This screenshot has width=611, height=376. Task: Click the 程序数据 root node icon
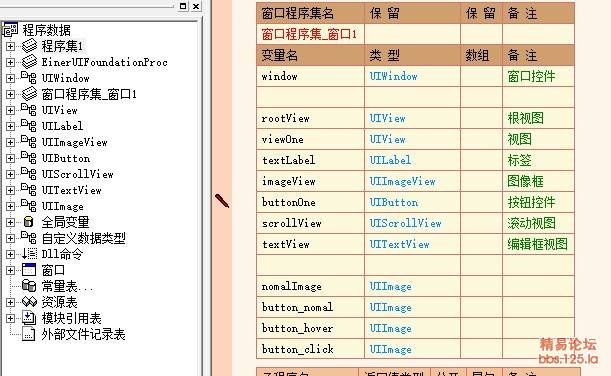click(x=10, y=30)
